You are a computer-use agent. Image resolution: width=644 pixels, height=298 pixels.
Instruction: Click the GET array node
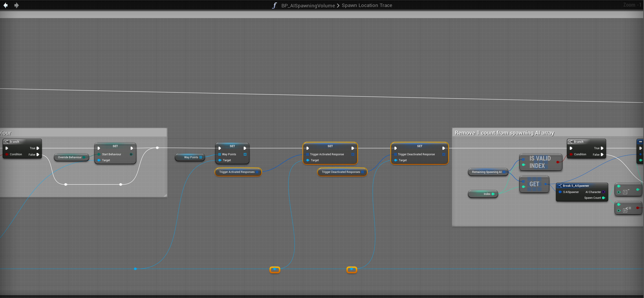tap(534, 184)
